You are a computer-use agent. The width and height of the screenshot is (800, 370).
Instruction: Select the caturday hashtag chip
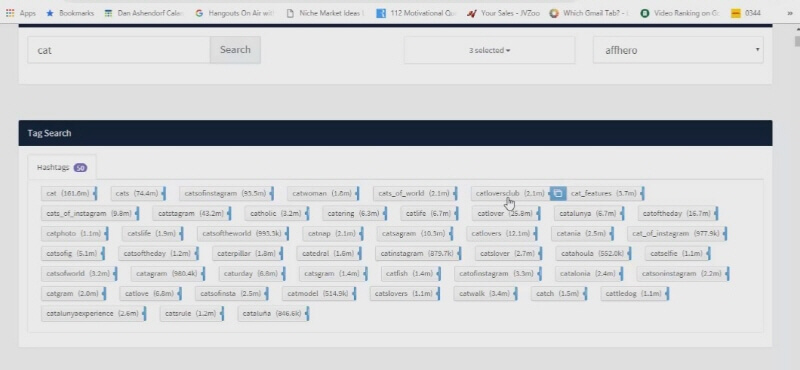[x=253, y=273]
